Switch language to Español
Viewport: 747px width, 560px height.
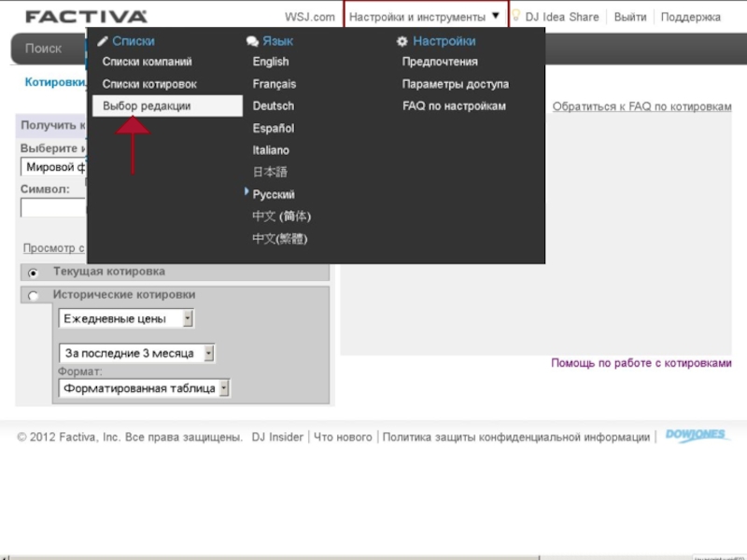pos(274,128)
